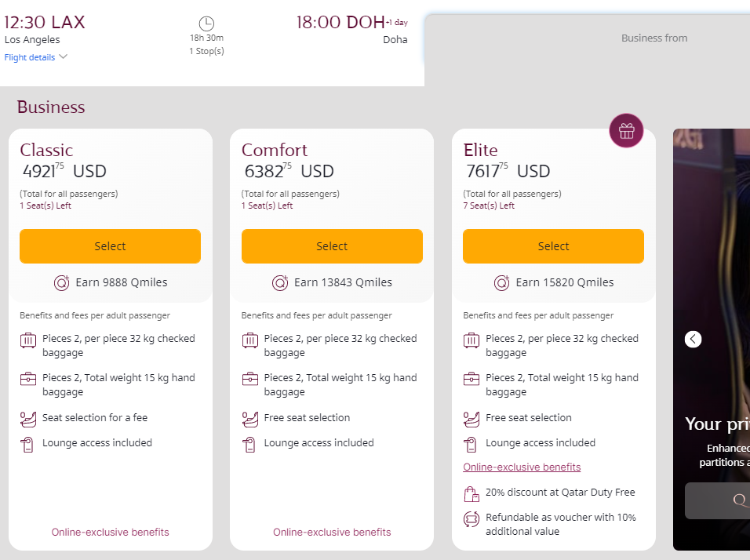Click the flight duration clock icon
750x560 pixels.
(x=206, y=24)
